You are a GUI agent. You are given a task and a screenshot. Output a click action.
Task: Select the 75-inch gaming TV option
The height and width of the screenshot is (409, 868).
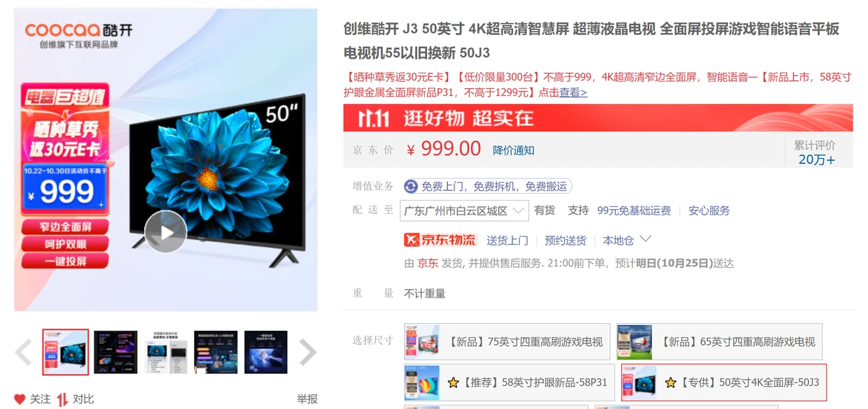507,342
